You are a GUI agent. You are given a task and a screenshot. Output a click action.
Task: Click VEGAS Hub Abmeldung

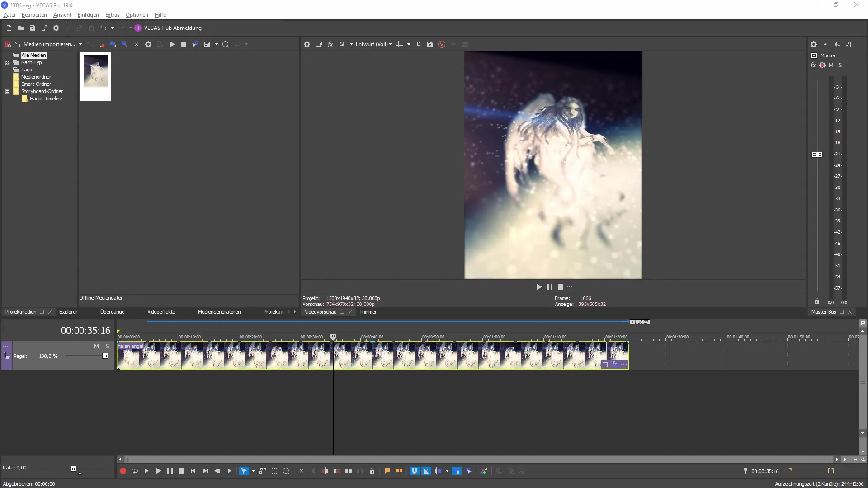(x=168, y=28)
